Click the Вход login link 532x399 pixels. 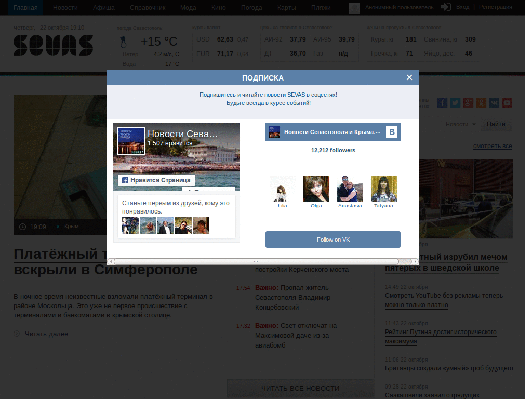click(462, 7)
